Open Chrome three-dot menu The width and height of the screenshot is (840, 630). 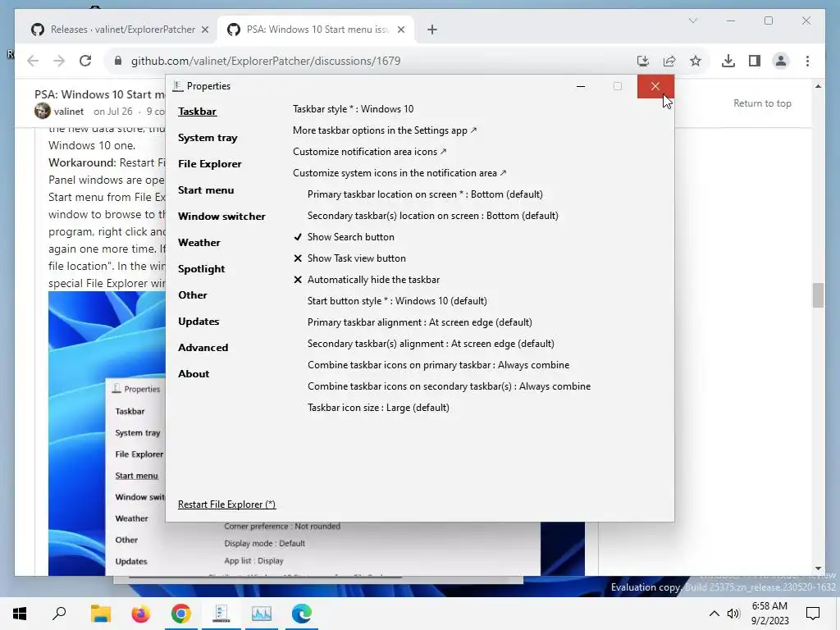(x=807, y=61)
